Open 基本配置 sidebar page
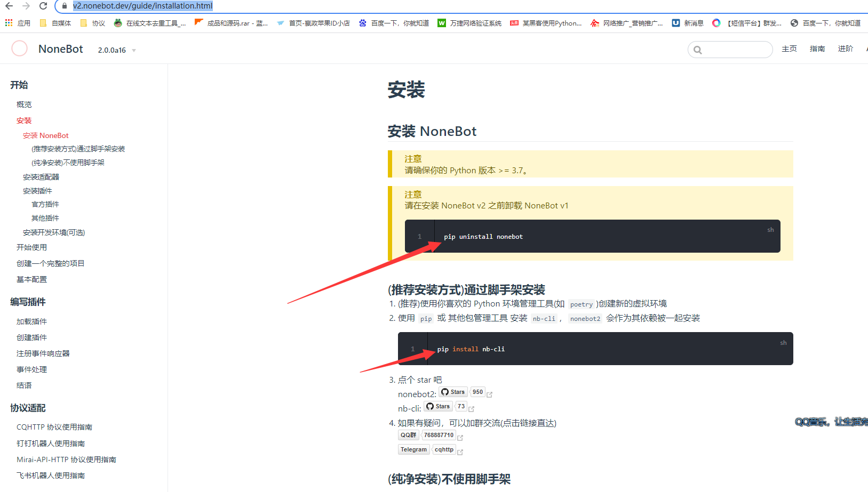Image resolution: width=868 pixels, height=492 pixels. click(31, 279)
